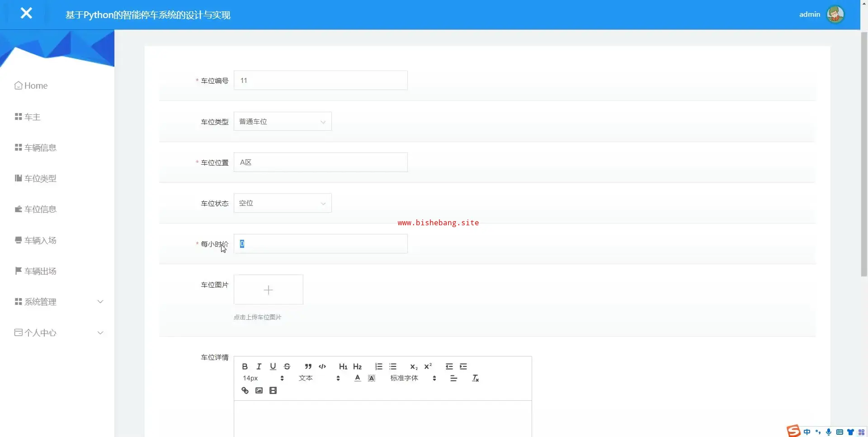Open the 车位类型 dropdown showing 普通车位
Image resolution: width=868 pixels, height=437 pixels.
(x=283, y=121)
